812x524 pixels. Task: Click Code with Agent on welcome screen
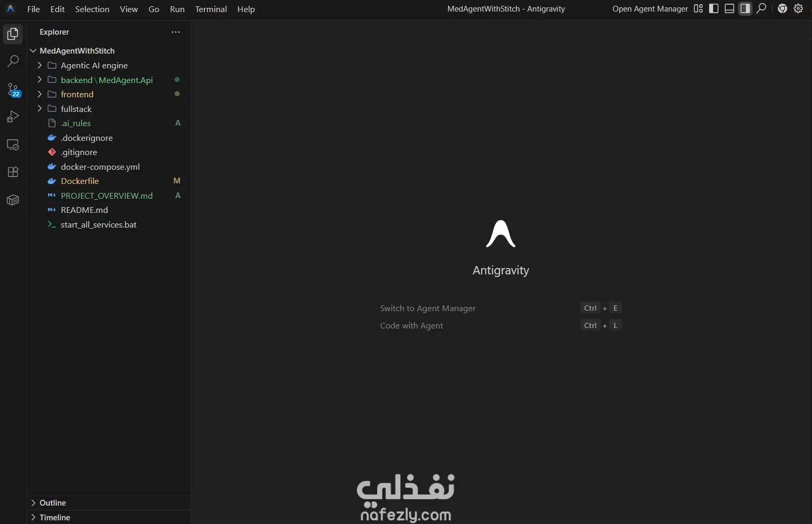tap(411, 326)
